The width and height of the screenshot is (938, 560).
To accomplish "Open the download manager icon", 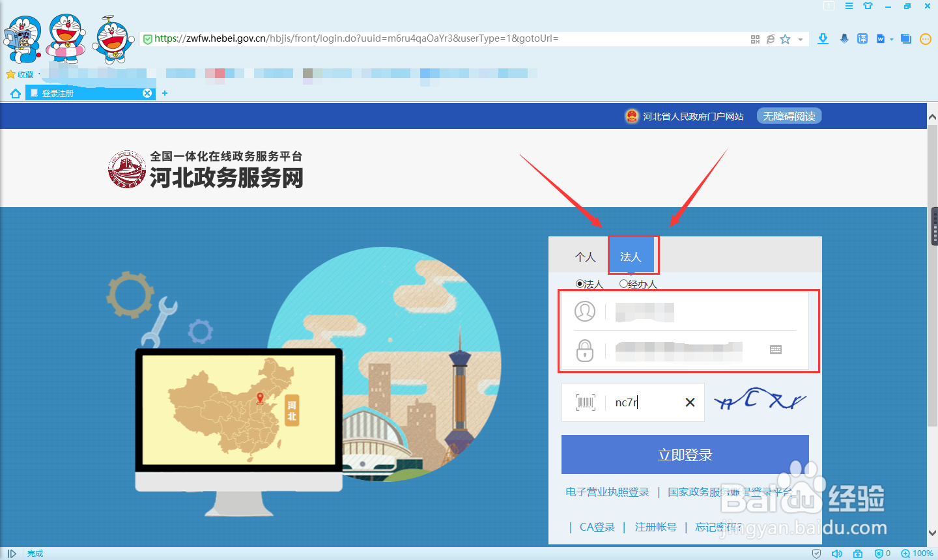I will [823, 38].
